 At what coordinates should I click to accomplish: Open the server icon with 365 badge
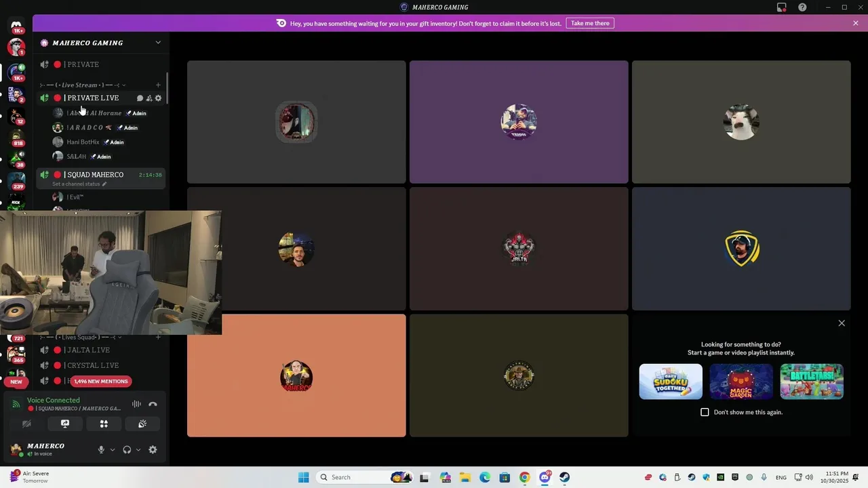[16, 354]
